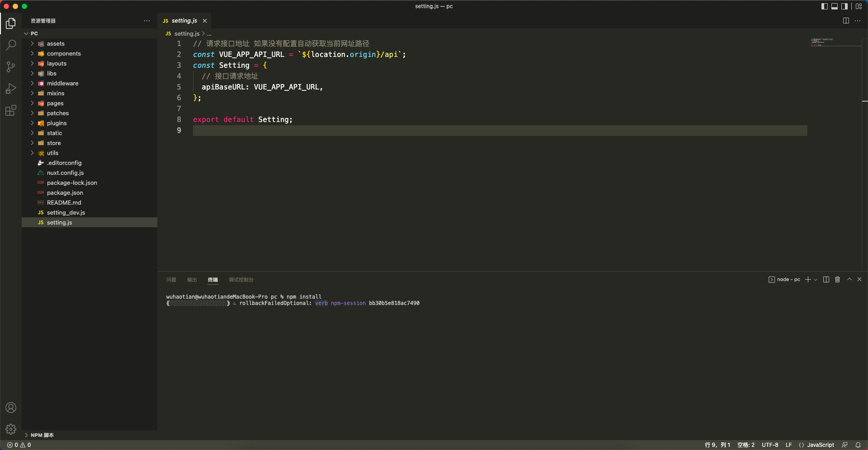Image resolution: width=868 pixels, height=450 pixels.
Task: Place cursor on empty line 9
Action: click(500, 131)
